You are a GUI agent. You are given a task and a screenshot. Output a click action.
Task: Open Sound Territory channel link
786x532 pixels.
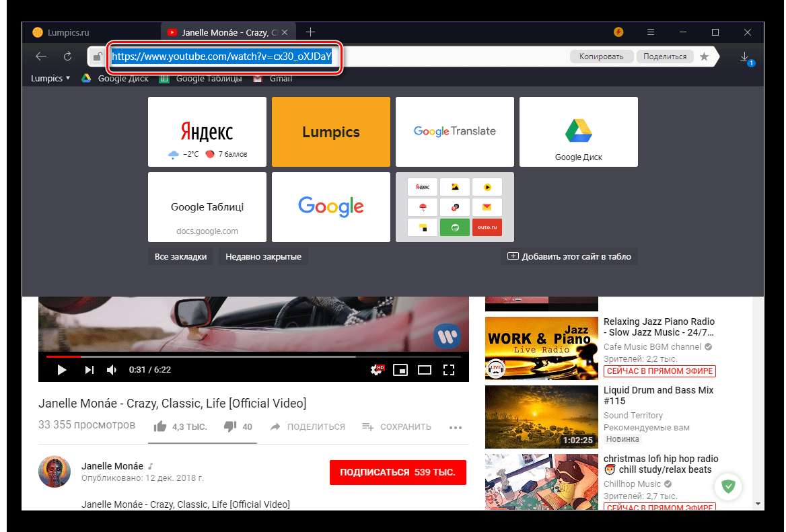pyautogui.click(x=633, y=415)
